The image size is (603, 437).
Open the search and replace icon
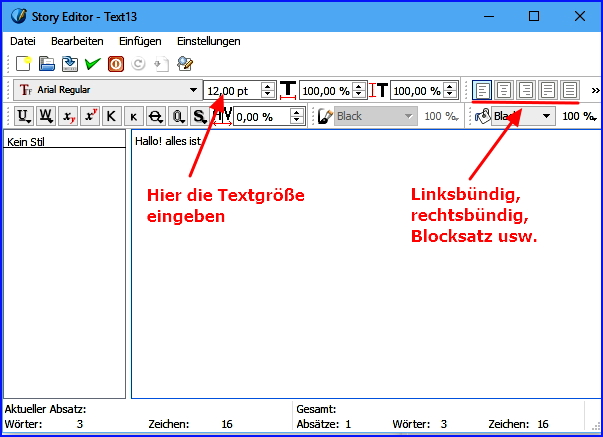(185, 64)
